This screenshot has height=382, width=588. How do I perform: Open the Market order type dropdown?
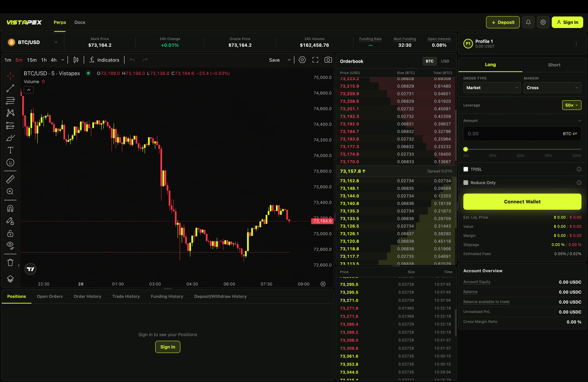492,88
